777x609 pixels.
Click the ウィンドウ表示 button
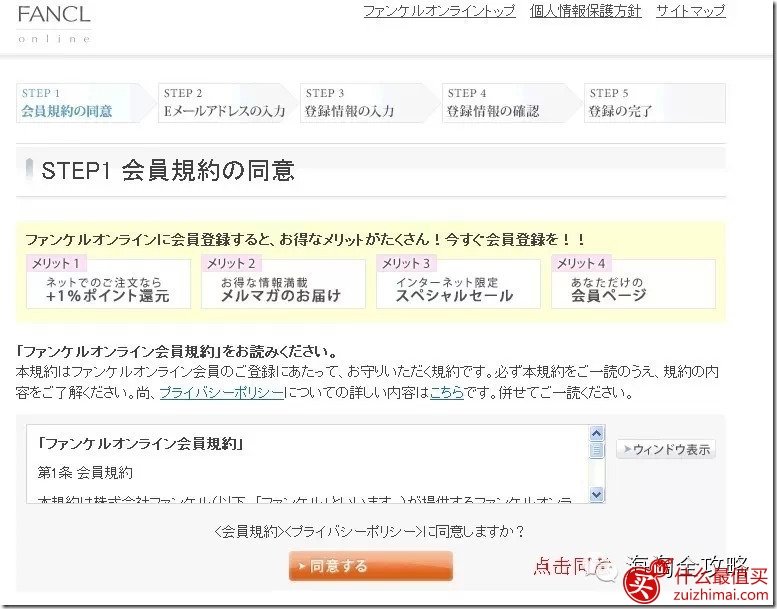(x=666, y=449)
